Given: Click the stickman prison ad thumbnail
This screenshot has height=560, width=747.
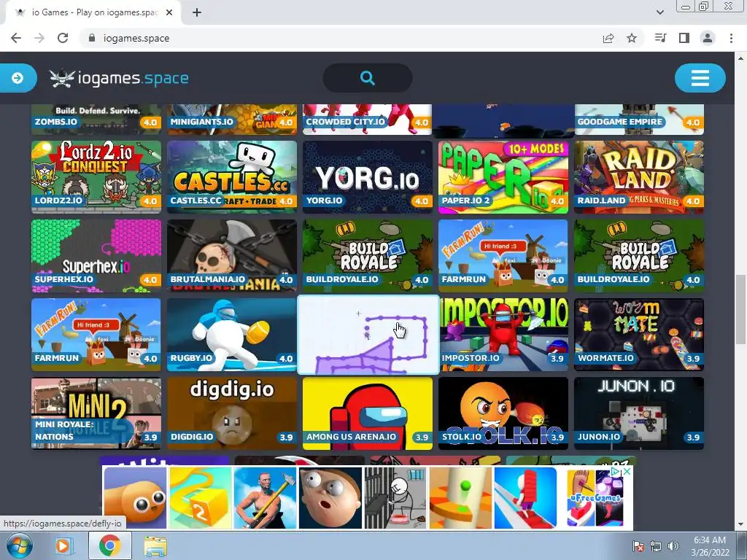Looking at the screenshot, I should tap(395, 497).
